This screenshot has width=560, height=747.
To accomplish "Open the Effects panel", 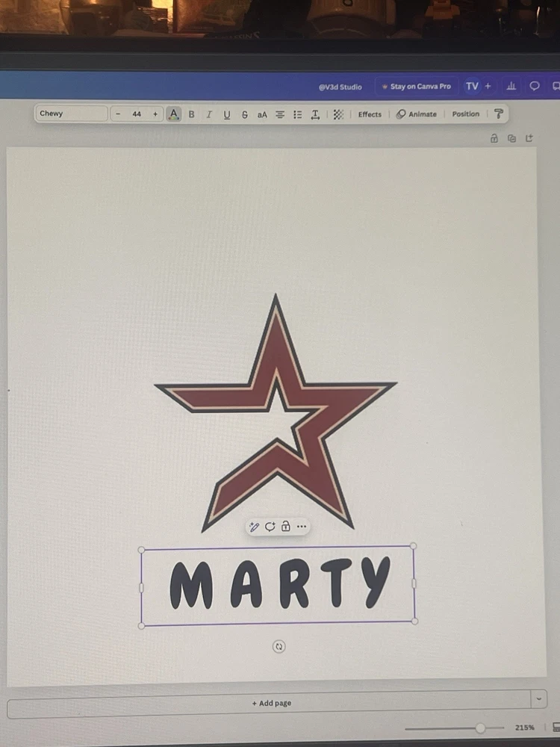I will coord(370,114).
